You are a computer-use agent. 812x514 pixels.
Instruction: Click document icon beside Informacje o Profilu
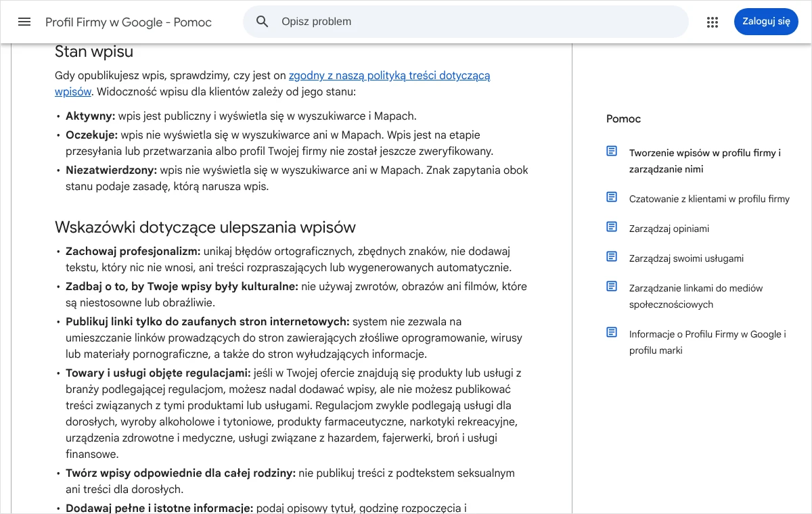coord(612,332)
